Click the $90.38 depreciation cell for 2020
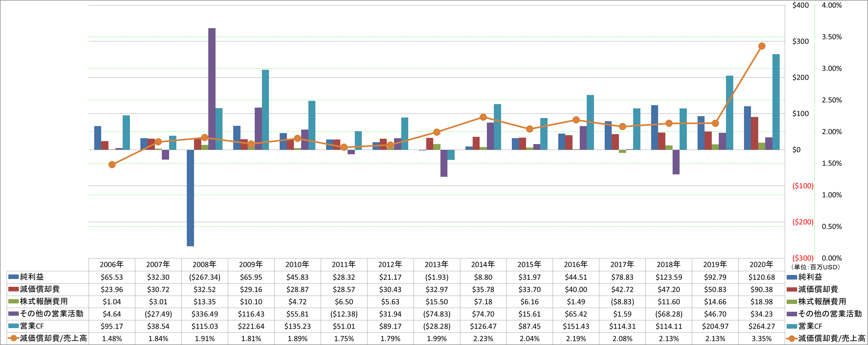 pyautogui.click(x=761, y=289)
